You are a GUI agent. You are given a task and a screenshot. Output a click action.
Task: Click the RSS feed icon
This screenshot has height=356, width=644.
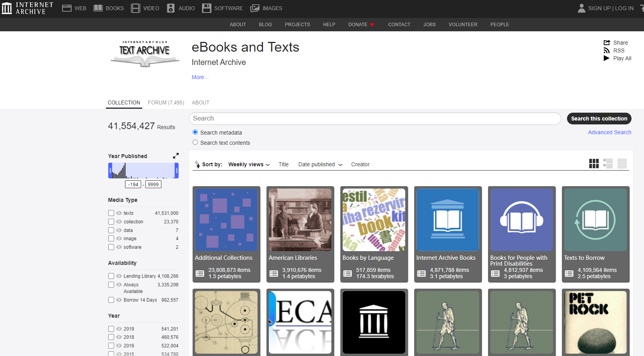click(606, 50)
